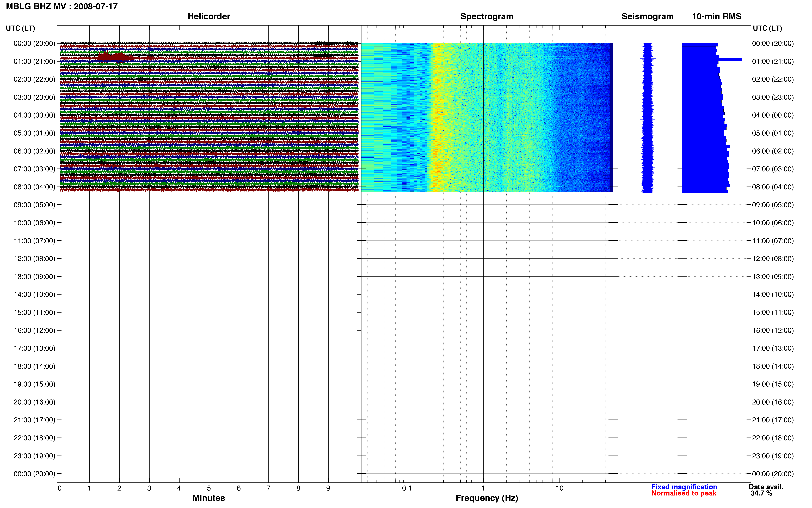Click the 10 tick on the frequency axis

559,488
